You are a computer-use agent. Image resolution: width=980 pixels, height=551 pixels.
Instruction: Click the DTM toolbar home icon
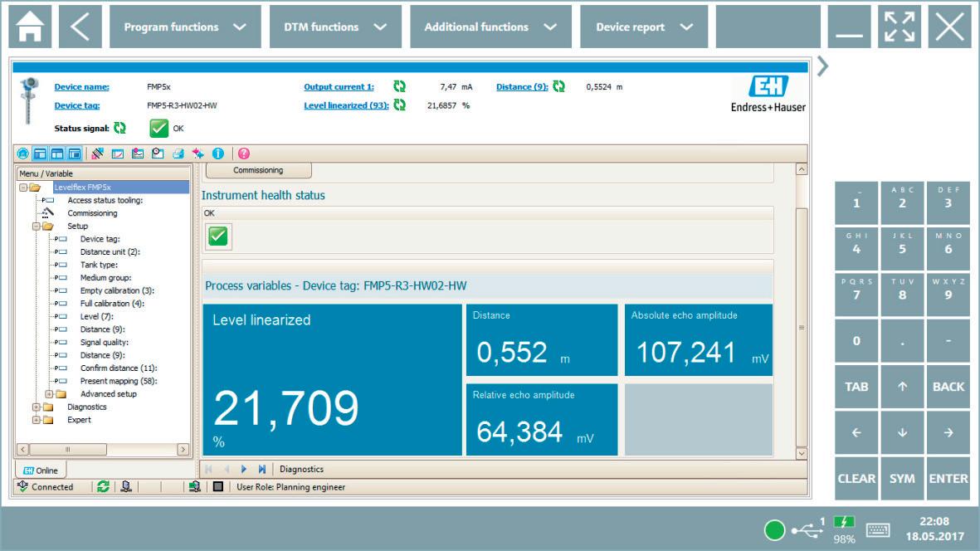pos(23,153)
